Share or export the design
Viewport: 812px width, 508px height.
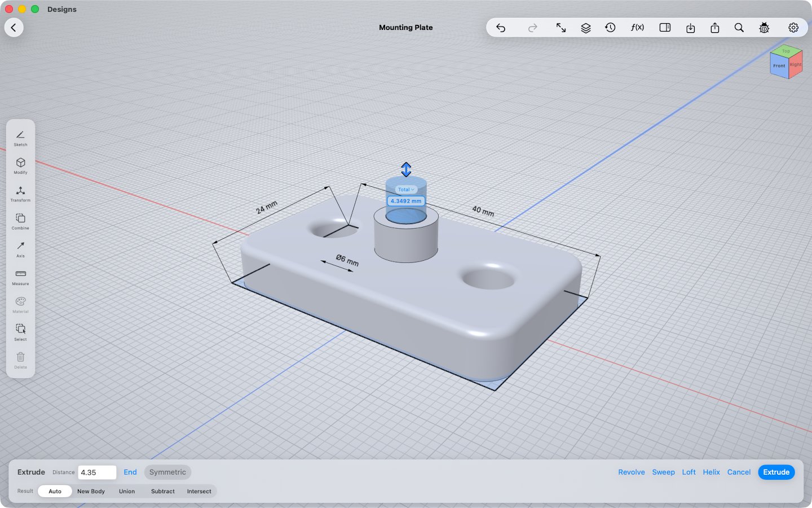point(715,28)
